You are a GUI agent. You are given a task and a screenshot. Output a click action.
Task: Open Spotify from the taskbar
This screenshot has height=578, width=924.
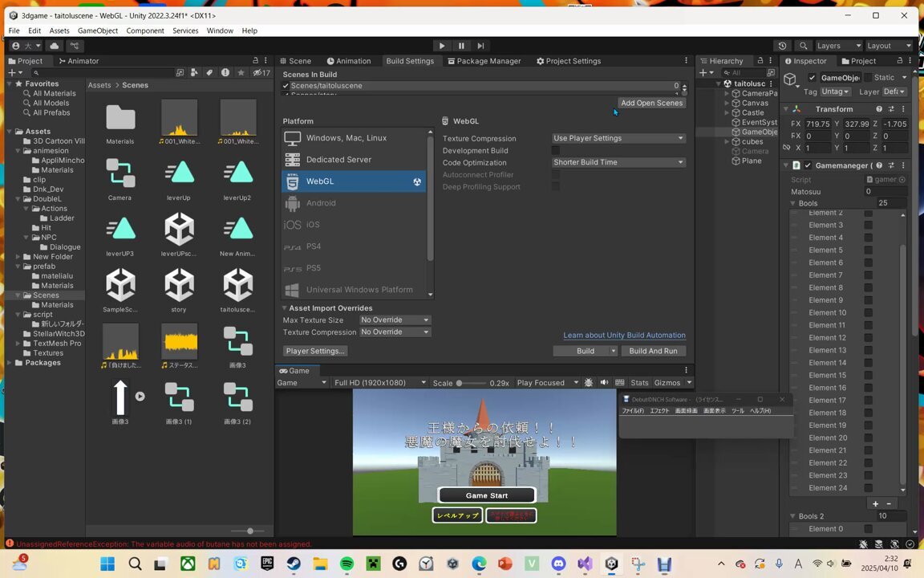347,564
